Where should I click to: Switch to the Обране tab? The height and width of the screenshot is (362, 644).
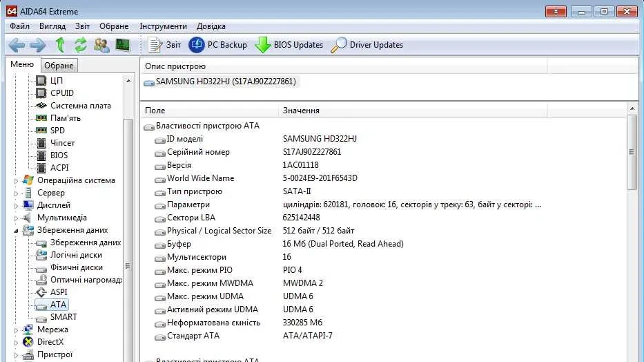coord(59,66)
